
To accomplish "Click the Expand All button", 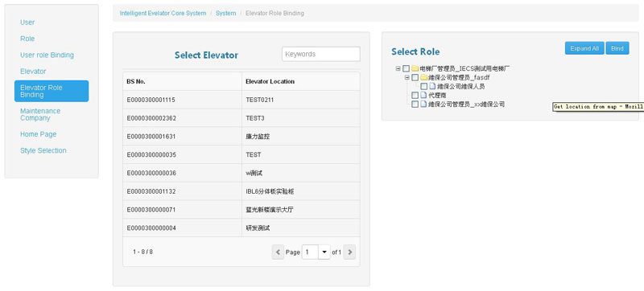I will [584, 48].
